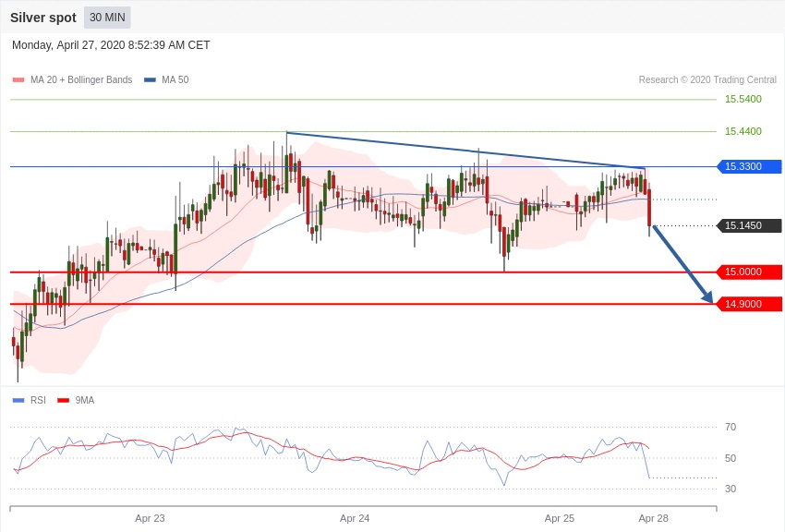
Task: Click the Research 2020 Trading Central credit
Action: [707, 79]
